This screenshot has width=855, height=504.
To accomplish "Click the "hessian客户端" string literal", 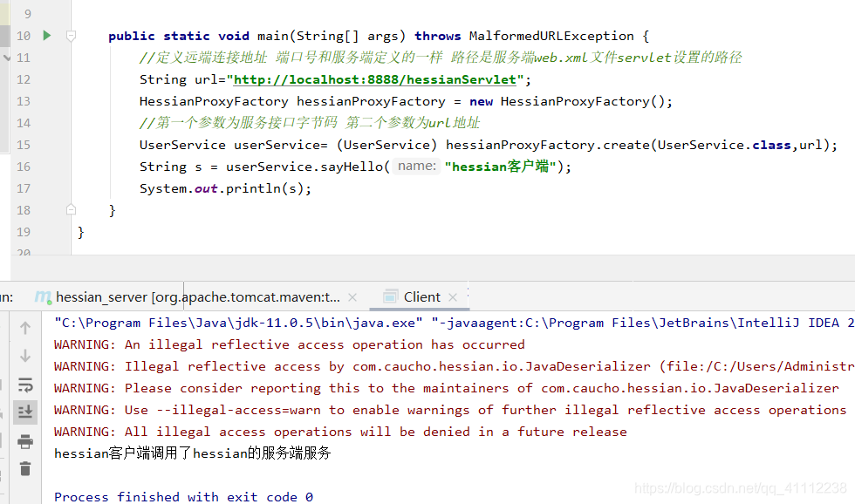I will (x=501, y=167).
